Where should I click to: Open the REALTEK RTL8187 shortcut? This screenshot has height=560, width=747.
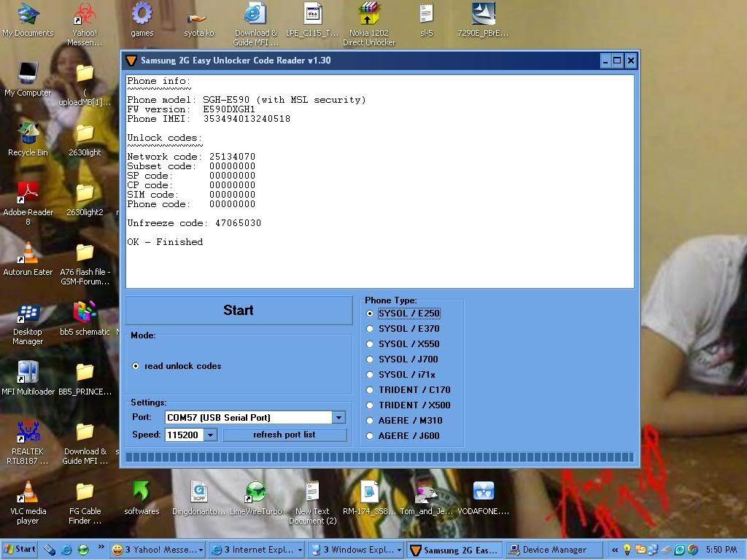pos(28,443)
